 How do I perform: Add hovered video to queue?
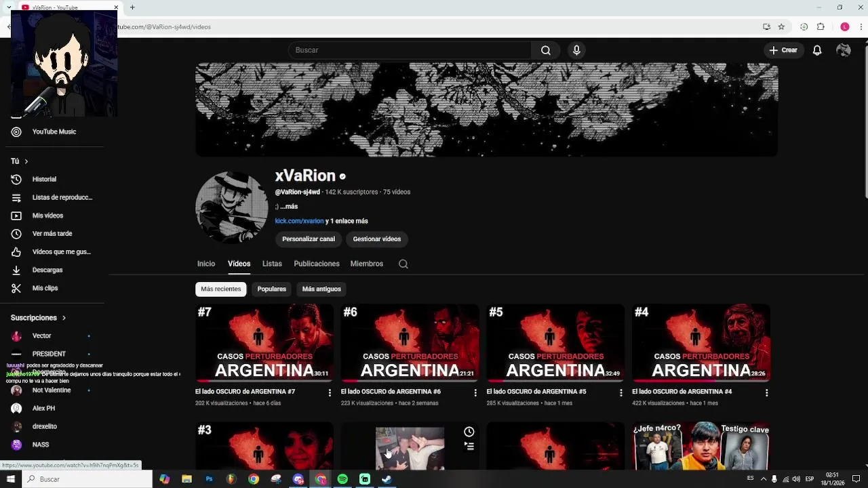point(469,446)
